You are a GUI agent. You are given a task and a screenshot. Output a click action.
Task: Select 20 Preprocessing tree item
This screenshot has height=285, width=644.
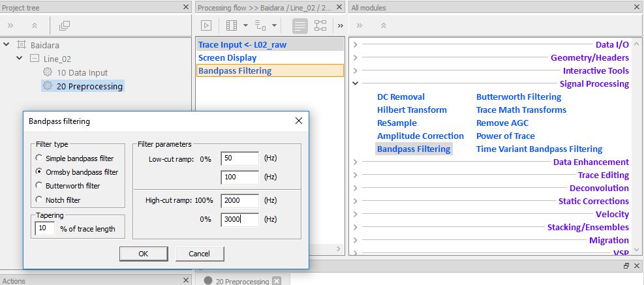(89, 86)
